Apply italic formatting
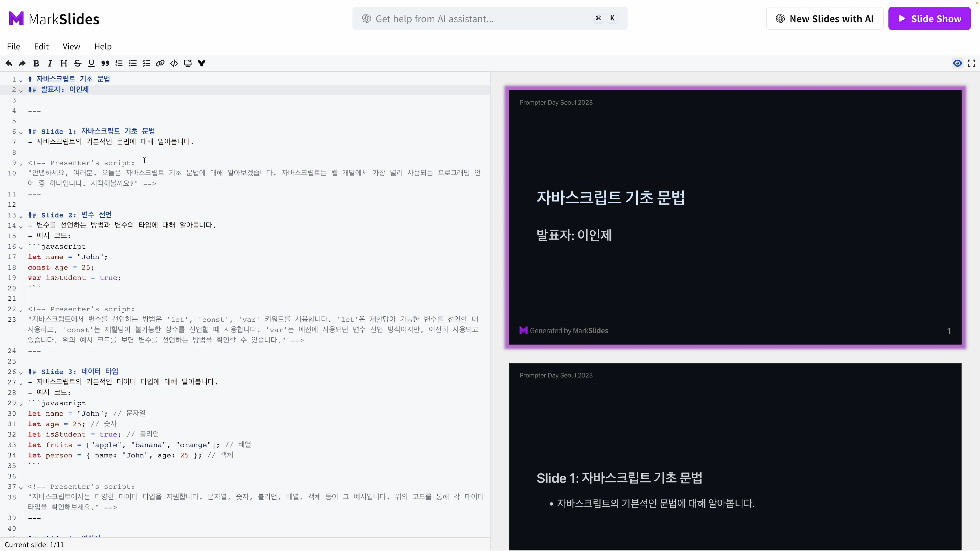Image resolution: width=980 pixels, height=551 pixels. click(50, 63)
